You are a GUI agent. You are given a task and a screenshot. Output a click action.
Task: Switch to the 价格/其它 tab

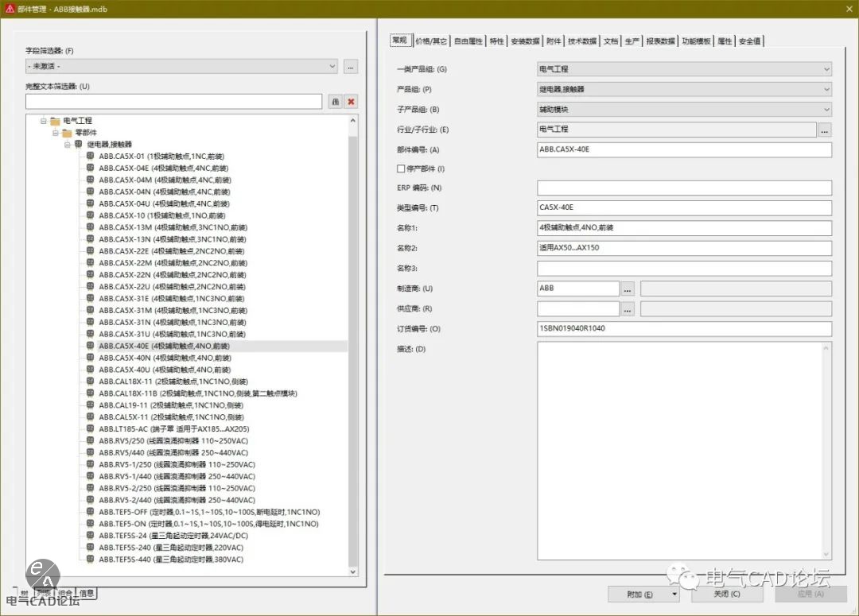pyautogui.click(x=431, y=41)
